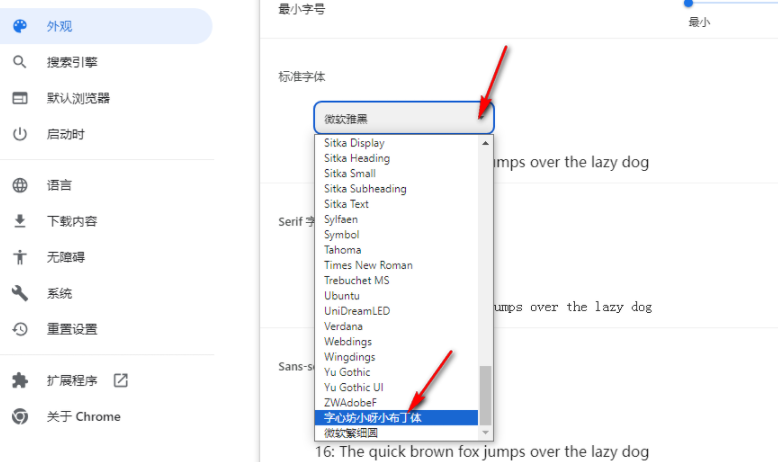Select Sitka Text from the list
The image size is (778, 462).
click(x=396, y=204)
